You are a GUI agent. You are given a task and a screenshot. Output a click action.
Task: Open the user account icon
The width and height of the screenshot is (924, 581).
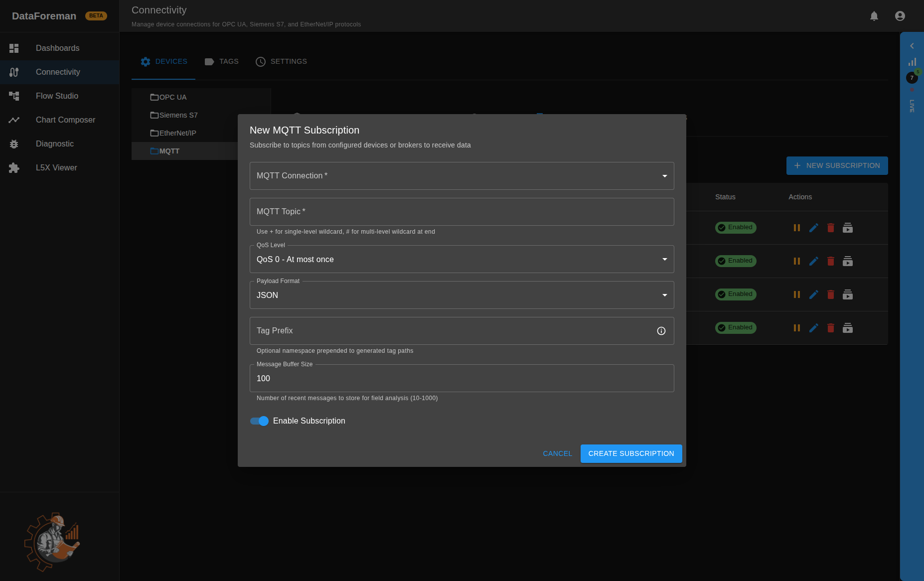tap(900, 16)
